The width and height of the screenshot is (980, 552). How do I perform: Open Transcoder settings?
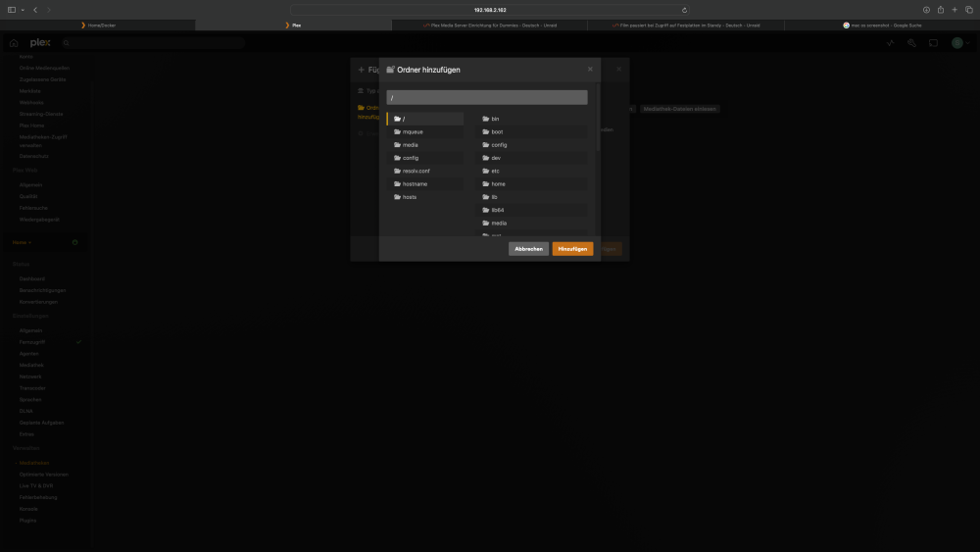coord(32,388)
